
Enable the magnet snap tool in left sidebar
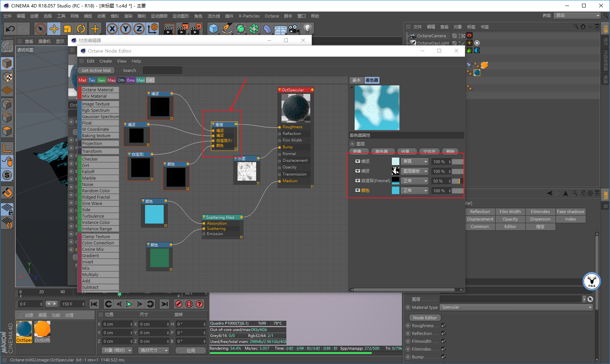point(7,192)
